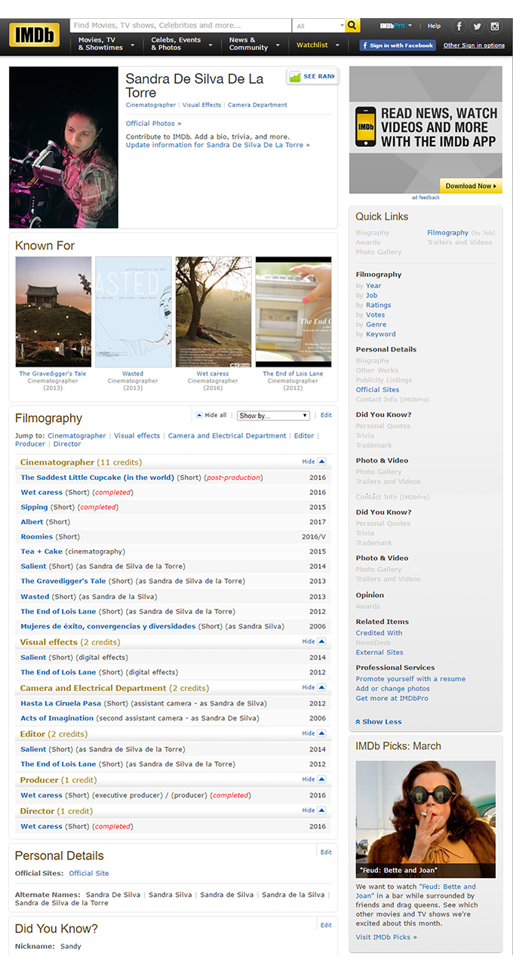Image resolution: width=513 pixels, height=980 pixels.
Task: Open the Wasted poster thumbnail
Action: click(x=133, y=312)
